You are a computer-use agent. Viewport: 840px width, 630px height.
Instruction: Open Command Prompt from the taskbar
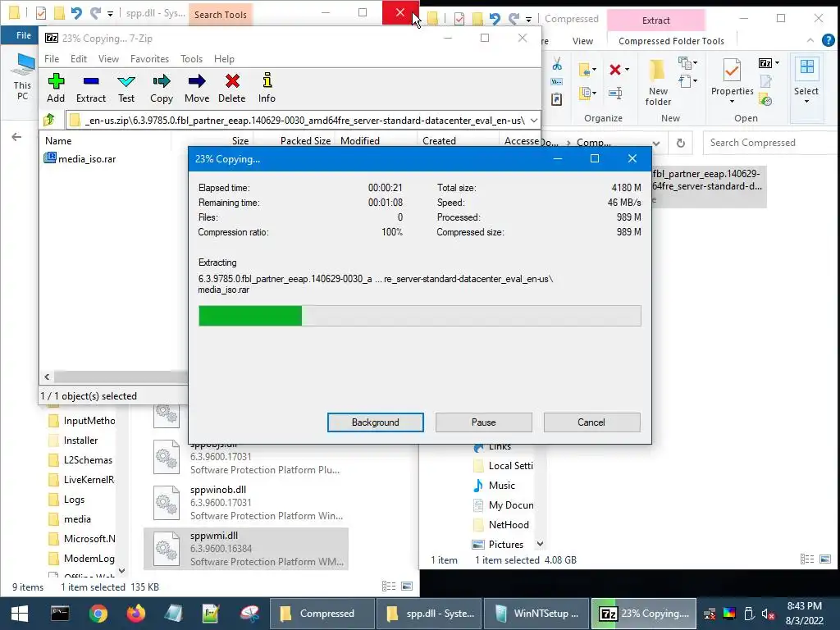59,614
